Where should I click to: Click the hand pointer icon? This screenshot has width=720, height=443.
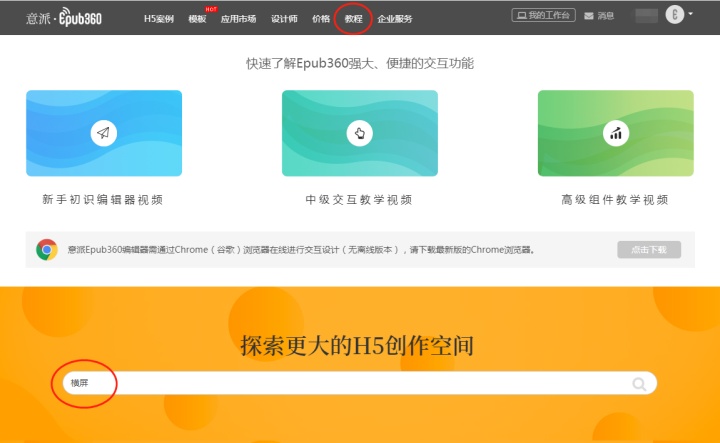pos(360,133)
